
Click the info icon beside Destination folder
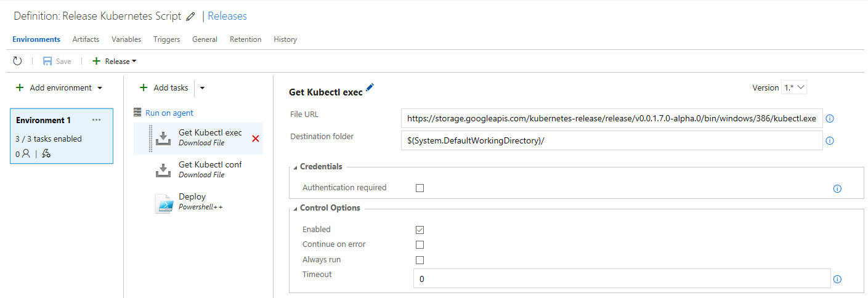tap(829, 141)
